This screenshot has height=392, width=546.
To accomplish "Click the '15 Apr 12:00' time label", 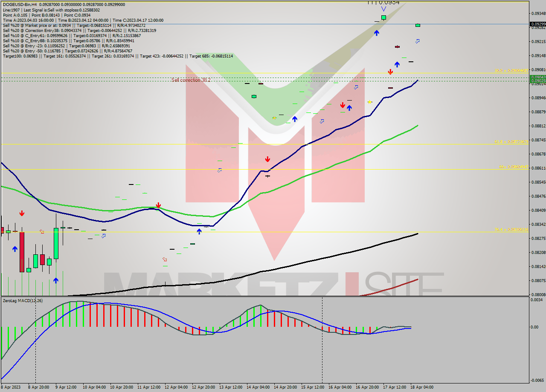I will point(313,387).
